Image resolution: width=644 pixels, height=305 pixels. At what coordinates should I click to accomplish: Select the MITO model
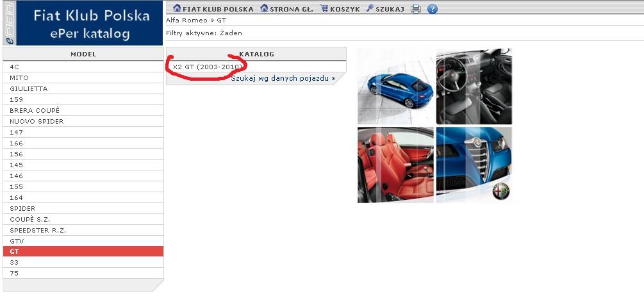point(83,78)
